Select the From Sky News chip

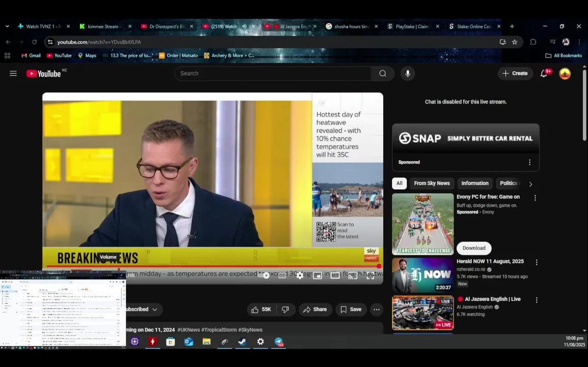click(432, 183)
